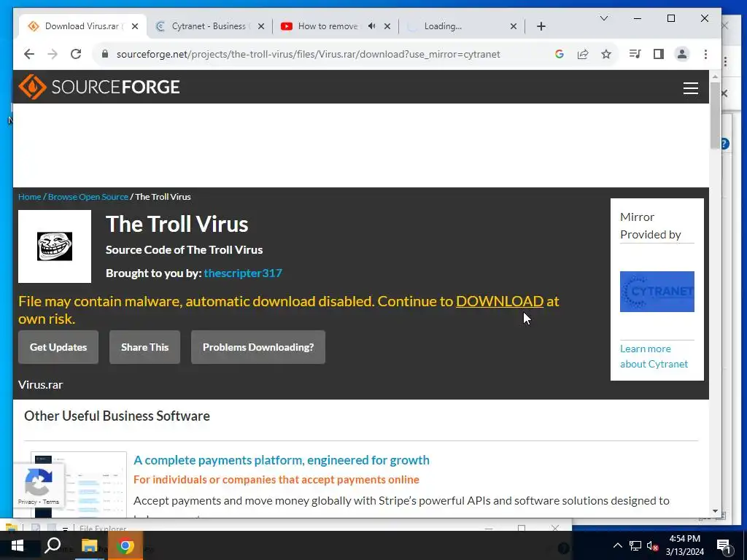Close the Cytranet - Business tab
Screen dimensions: 747x560
point(261,26)
